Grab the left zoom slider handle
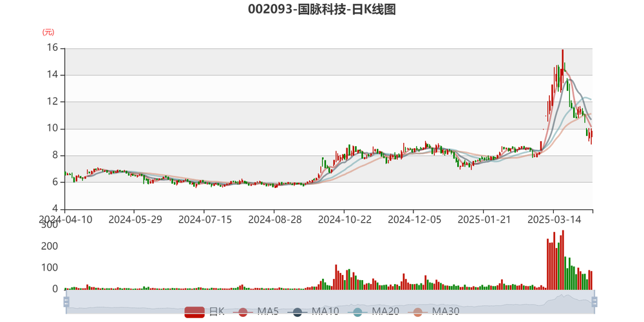 tap(66, 302)
